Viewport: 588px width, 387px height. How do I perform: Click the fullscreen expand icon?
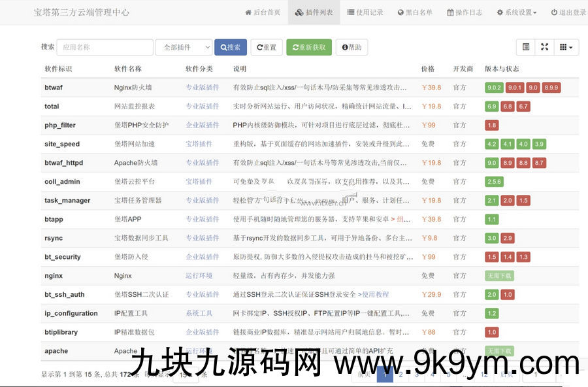(544, 47)
